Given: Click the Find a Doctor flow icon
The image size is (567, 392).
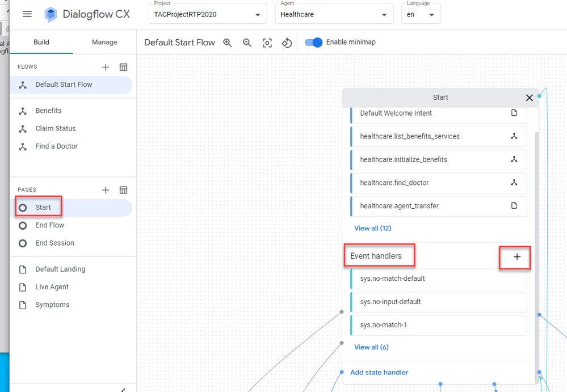Looking at the screenshot, I should click(x=23, y=146).
